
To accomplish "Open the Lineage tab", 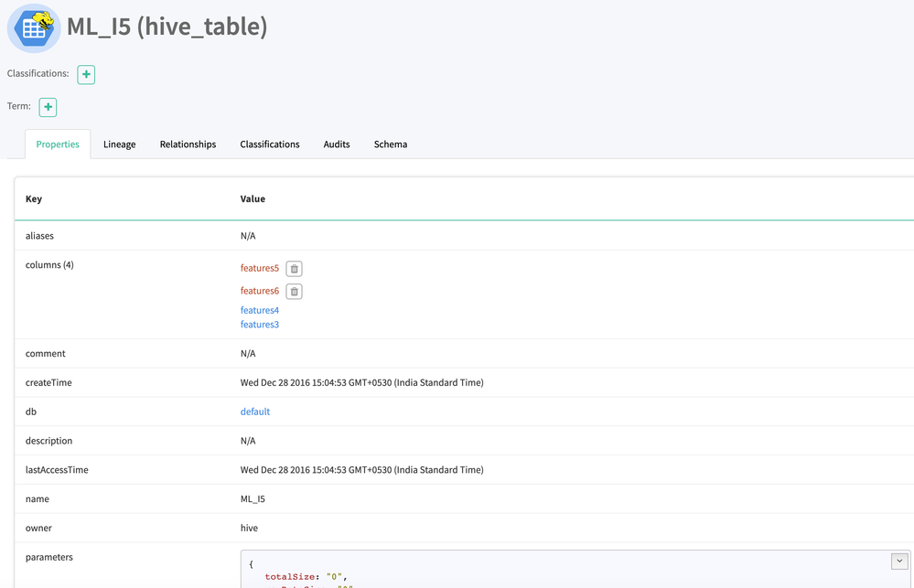I will click(120, 144).
